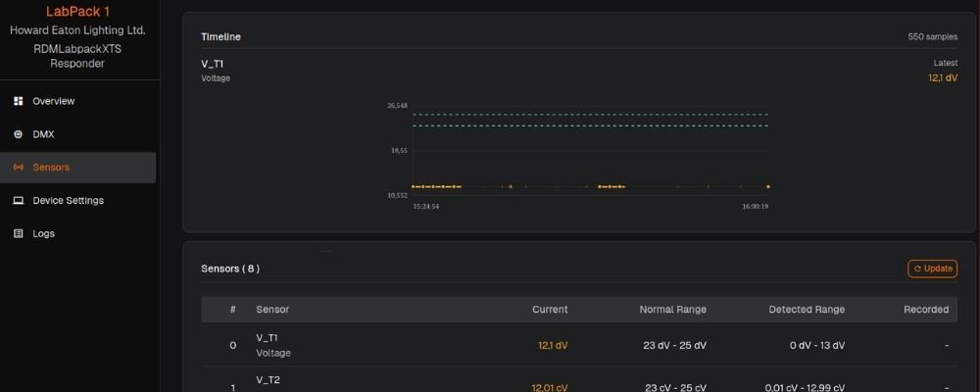Click the 18,55 chart axis label

point(400,151)
